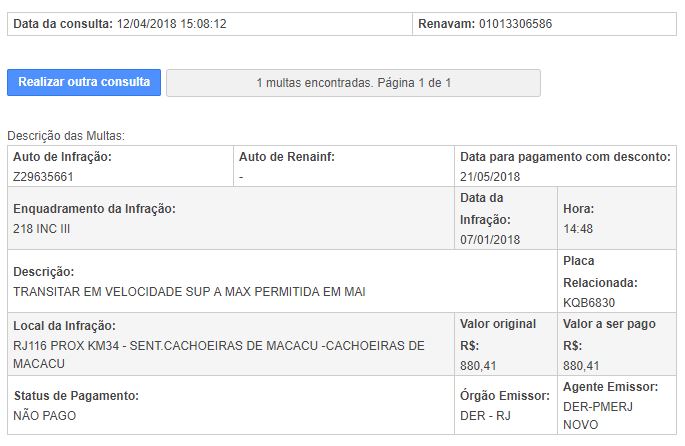
Task: Click the Status de Pagamento label
Action: point(76,396)
